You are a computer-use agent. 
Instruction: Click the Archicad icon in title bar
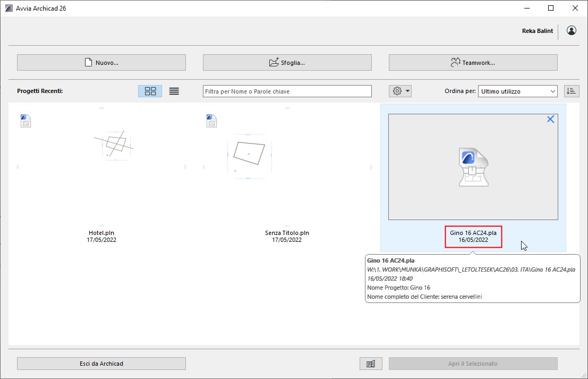[9, 8]
